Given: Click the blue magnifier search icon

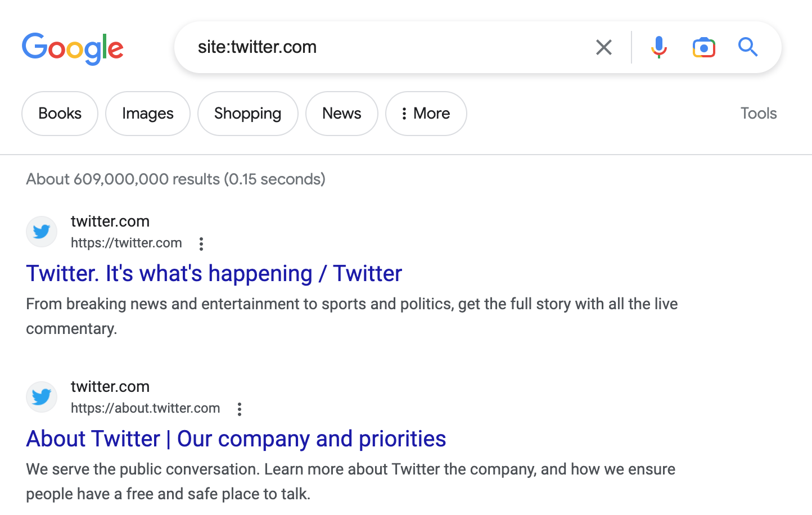Looking at the screenshot, I should (x=748, y=47).
